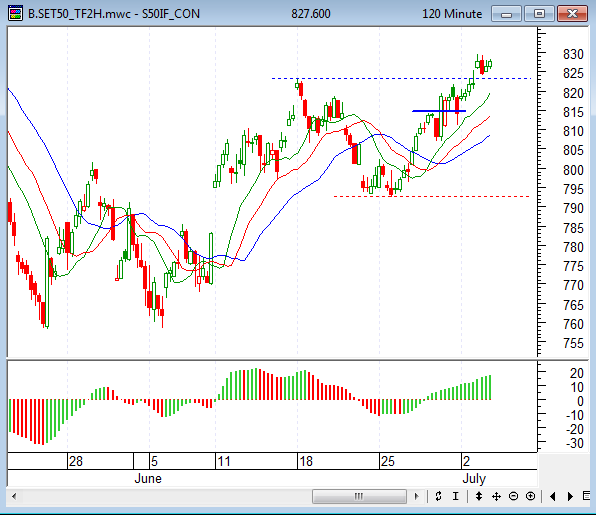Click the June month label
The height and width of the screenshot is (515, 596).
click(x=148, y=479)
